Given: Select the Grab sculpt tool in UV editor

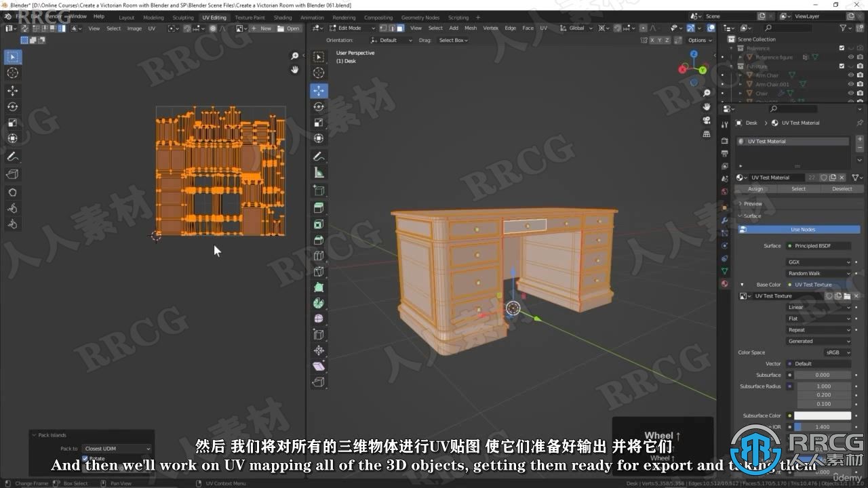Looking at the screenshot, I should click(13, 192).
